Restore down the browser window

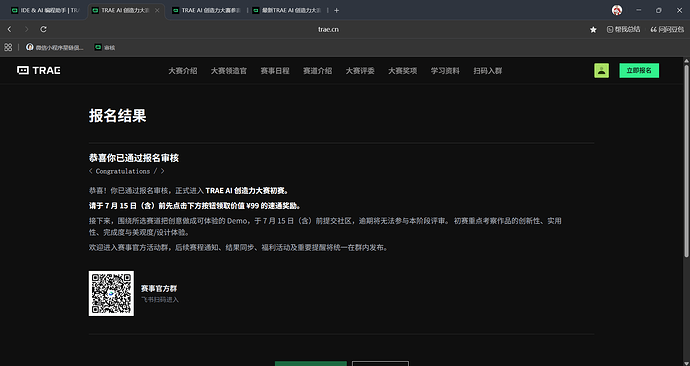point(659,10)
